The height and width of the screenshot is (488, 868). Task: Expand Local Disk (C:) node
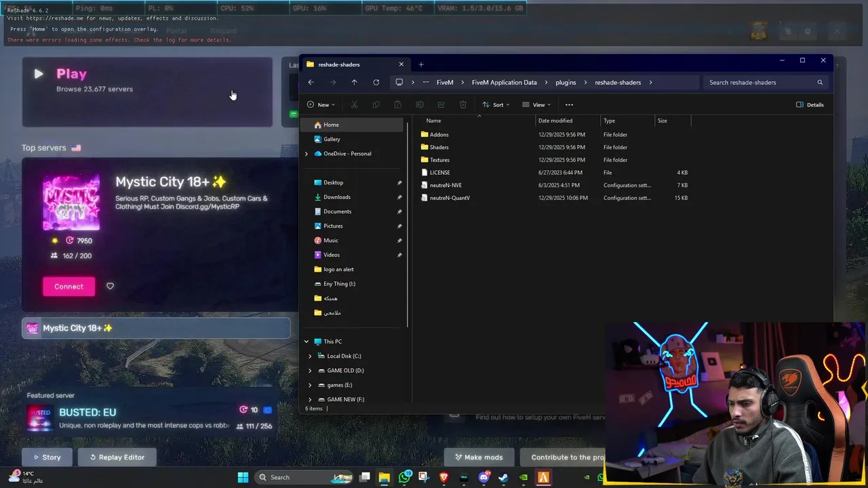click(x=310, y=357)
